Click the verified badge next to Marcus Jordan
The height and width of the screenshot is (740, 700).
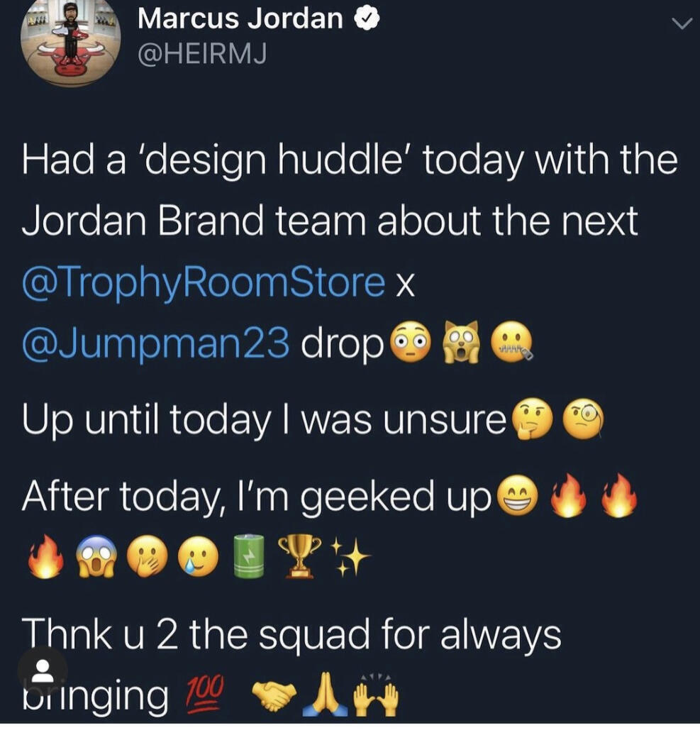[x=367, y=18]
